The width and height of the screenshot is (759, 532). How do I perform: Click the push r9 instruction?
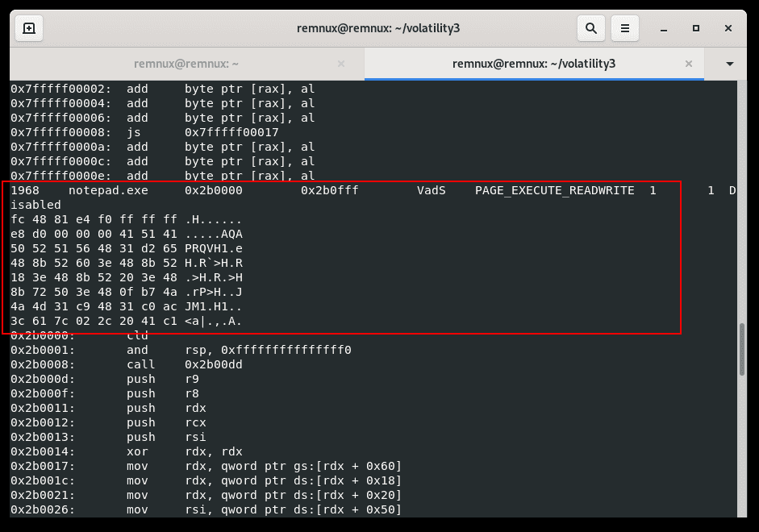[105, 379]
